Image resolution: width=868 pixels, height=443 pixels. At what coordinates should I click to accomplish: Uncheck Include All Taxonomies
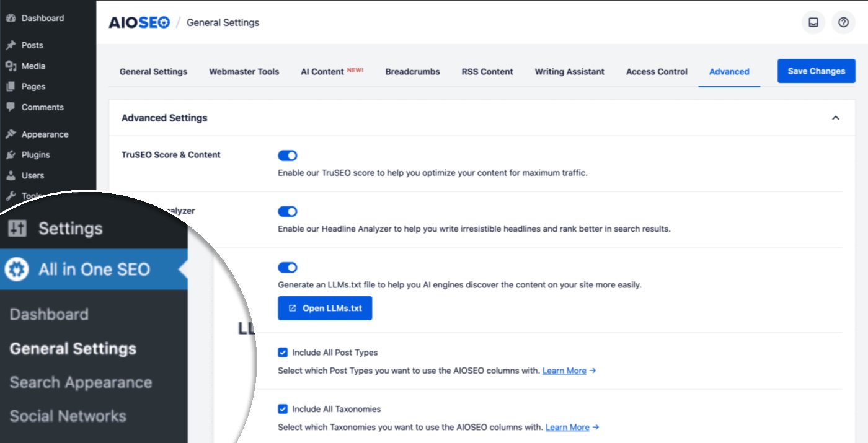click(x=283, y=409)
